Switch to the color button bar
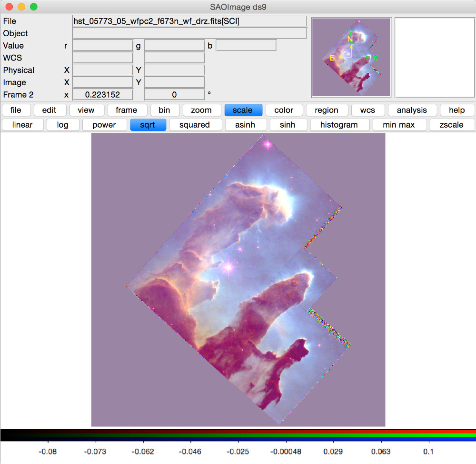Image resolution: width=476 pixels, height=464 pixels. pos(284,110)
